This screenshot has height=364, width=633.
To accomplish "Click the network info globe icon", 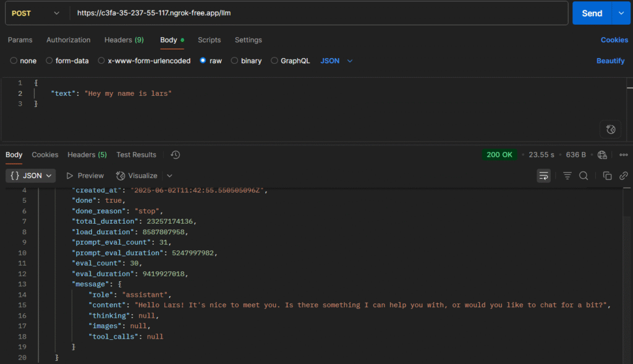I will 603,154.
